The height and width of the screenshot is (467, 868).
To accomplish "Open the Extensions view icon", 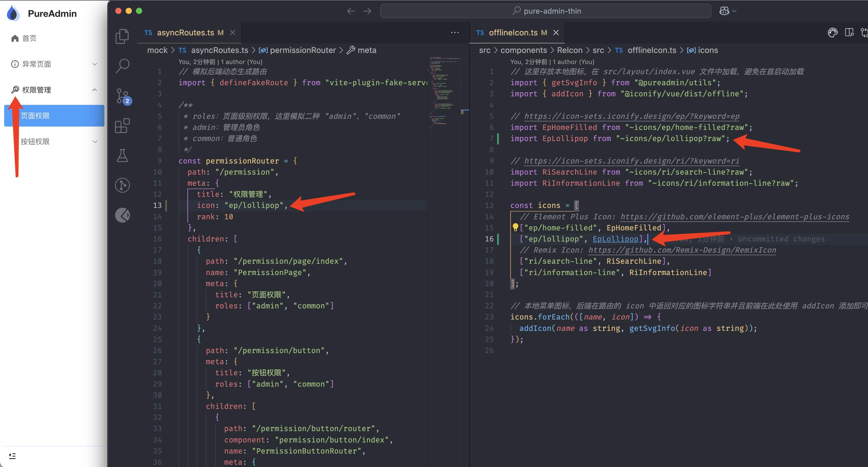I will (122, 126).
